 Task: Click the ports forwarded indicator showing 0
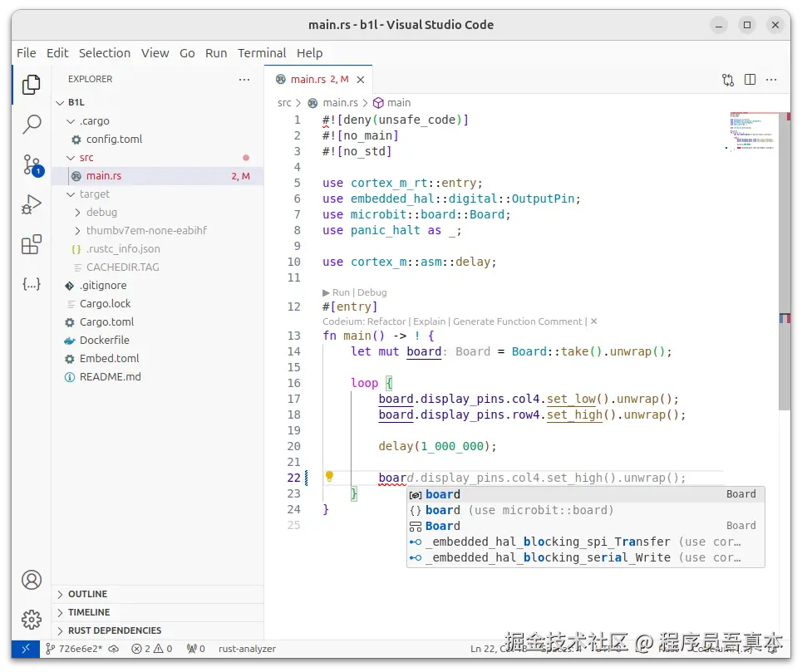[x=196, y=649]
